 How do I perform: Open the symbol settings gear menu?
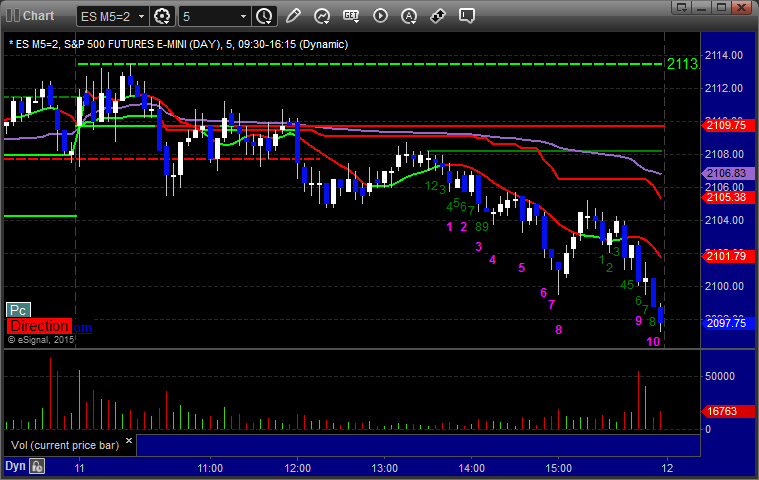click(162, 16)
